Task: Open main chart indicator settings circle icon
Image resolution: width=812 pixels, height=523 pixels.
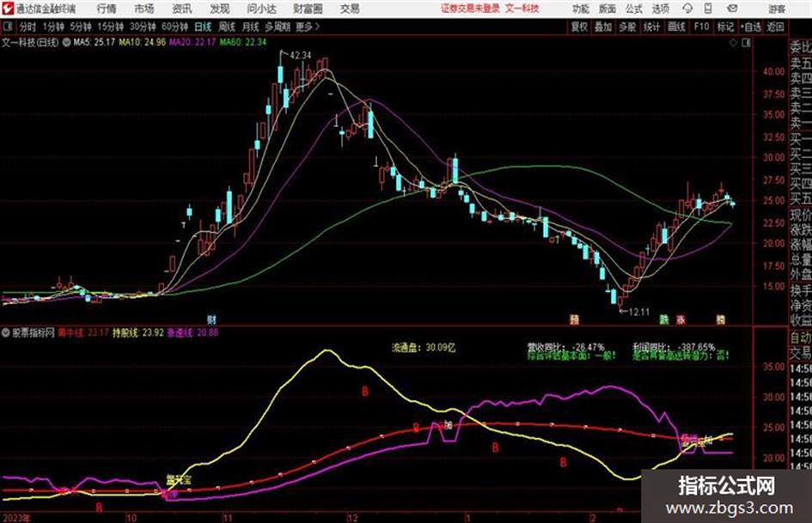Action: 66,42
